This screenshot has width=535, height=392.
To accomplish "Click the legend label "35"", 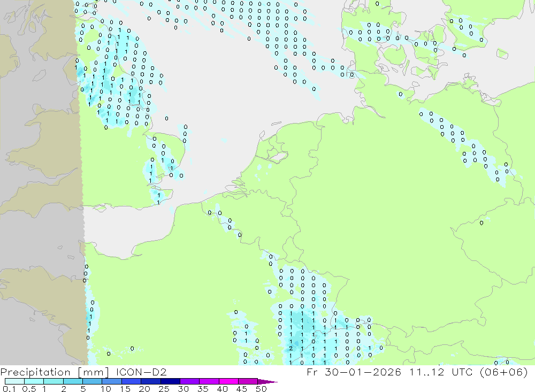I will (x=203, y=389).
